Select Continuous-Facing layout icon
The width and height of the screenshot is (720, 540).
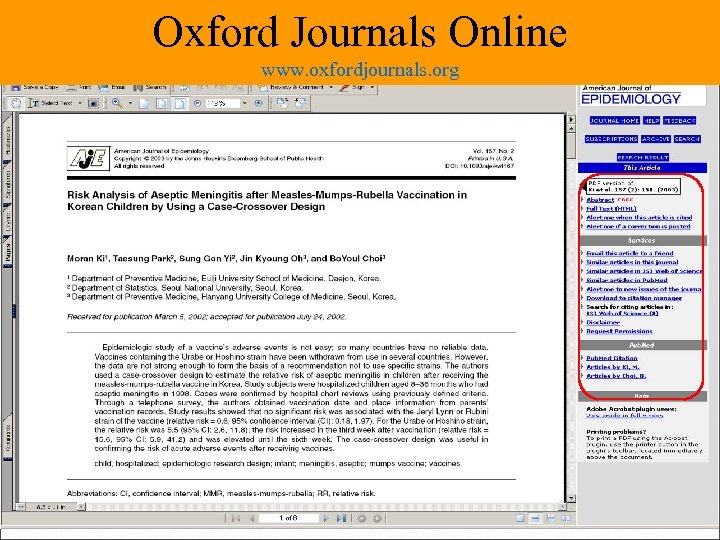(551, 518)
